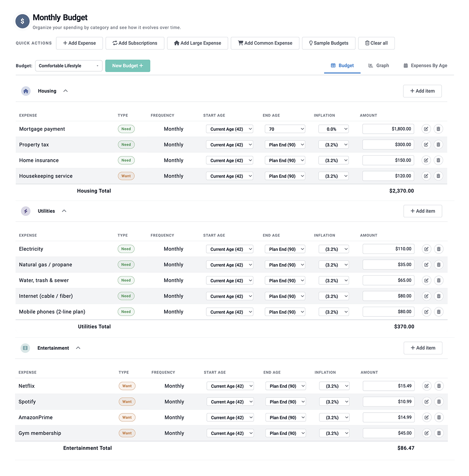This screenshot has height=476, width=469.
Task: Click the Entertainment category icon
Action: (x=25, y=348)
